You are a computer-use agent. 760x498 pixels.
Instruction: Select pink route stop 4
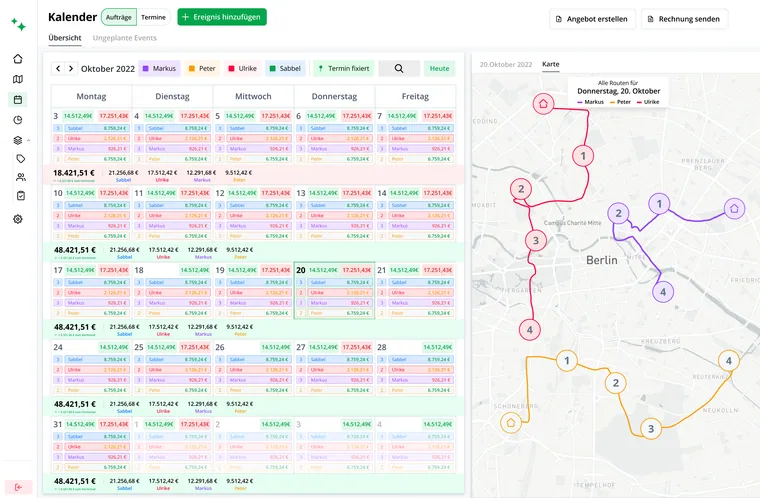[x=529, y=330]
